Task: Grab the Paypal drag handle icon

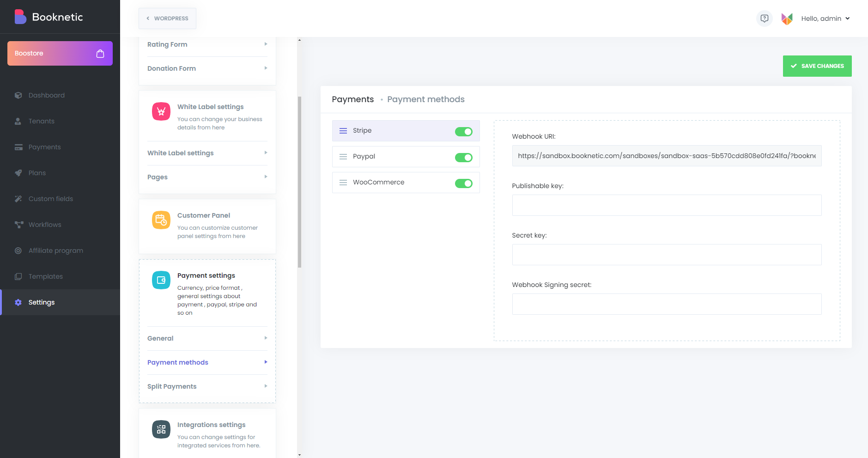Action: tap(343, 157)
